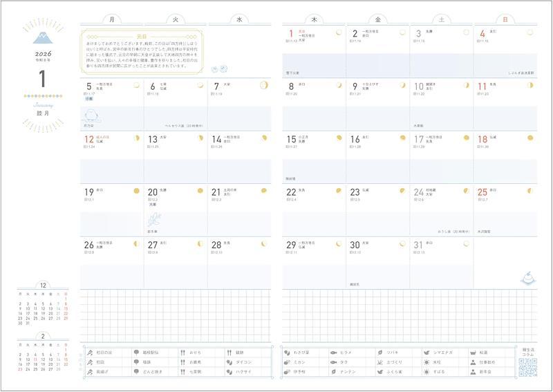Click the 土づくり legend entry
The height and width of the screenshot is (392, 553).
click(394, 362)
